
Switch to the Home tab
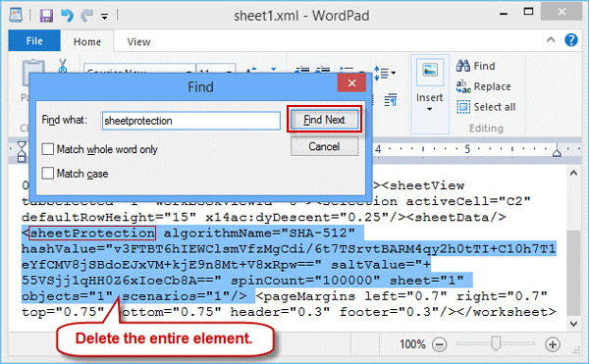(87, 41)
